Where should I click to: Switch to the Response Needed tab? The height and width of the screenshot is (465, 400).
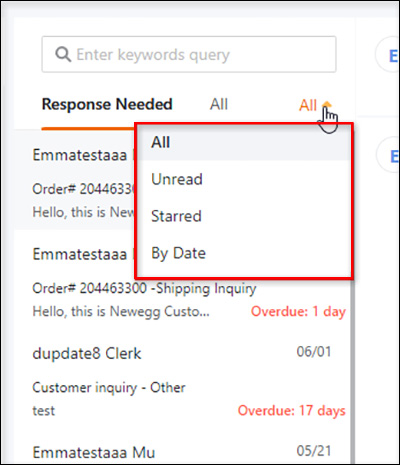tap(107, 104)
